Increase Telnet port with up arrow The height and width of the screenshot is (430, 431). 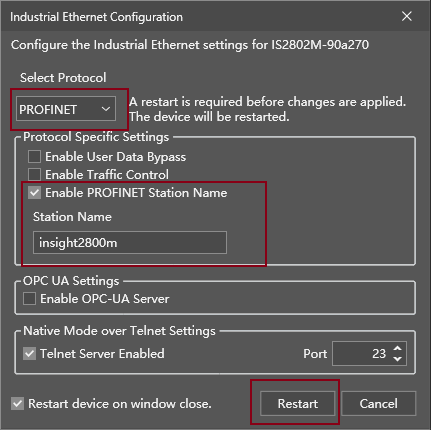(397, 349)
